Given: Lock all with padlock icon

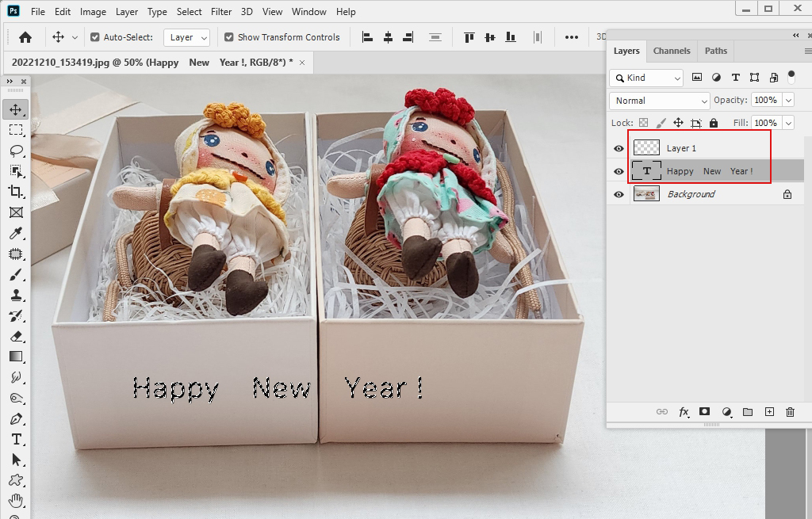Looking at the screenshot, I should (x=714, y=123).
